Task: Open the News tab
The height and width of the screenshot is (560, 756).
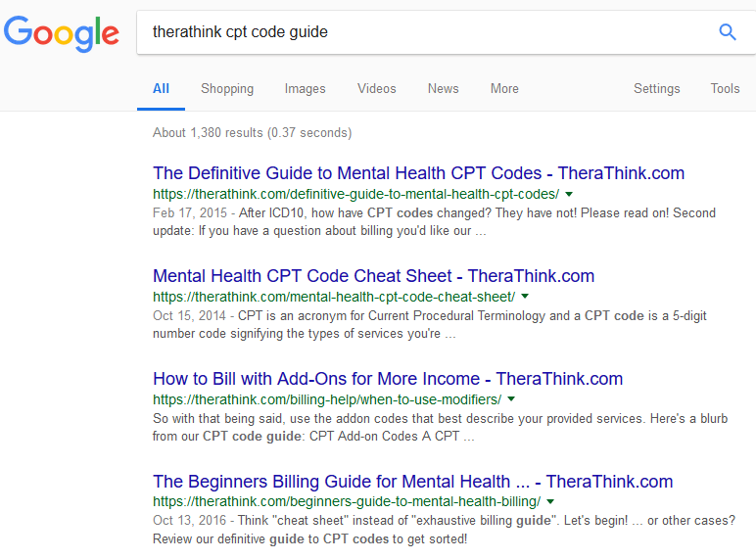Action: click(x=443, y=89)
